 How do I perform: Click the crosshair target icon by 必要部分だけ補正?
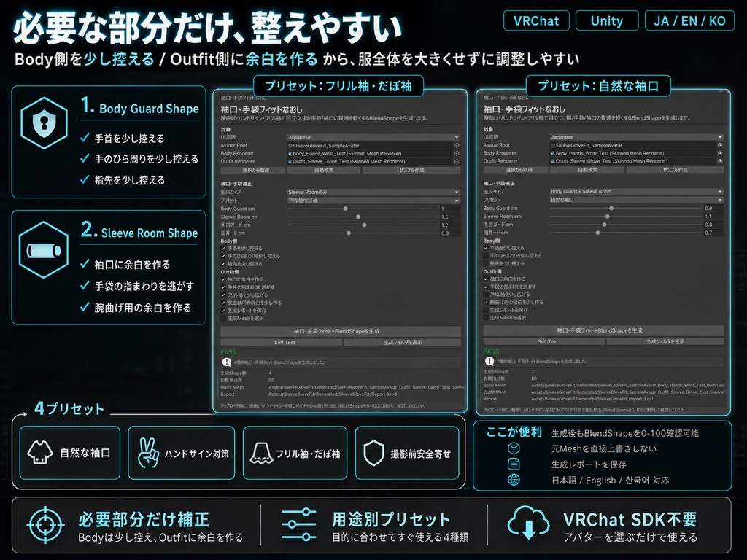[46, 525]
